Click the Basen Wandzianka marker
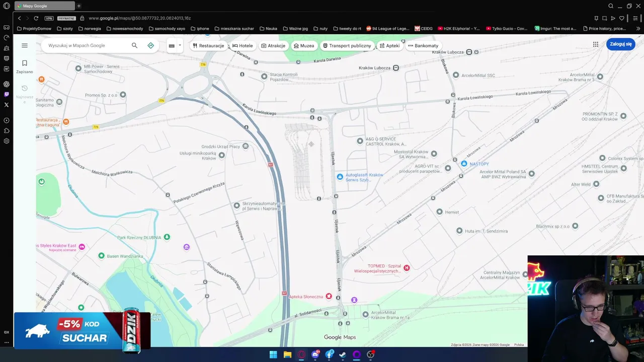The image size is (644, 362). tap(101, 256)
